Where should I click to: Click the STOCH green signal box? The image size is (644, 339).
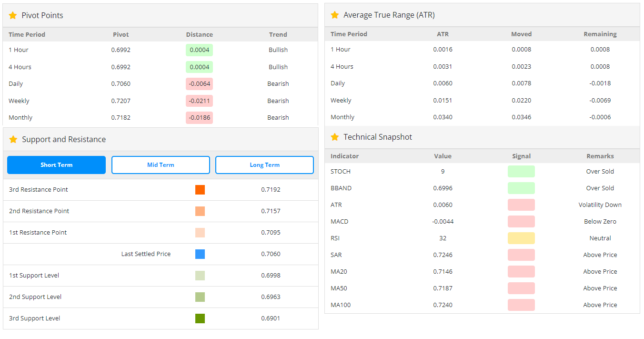click(x=521, y=172)
